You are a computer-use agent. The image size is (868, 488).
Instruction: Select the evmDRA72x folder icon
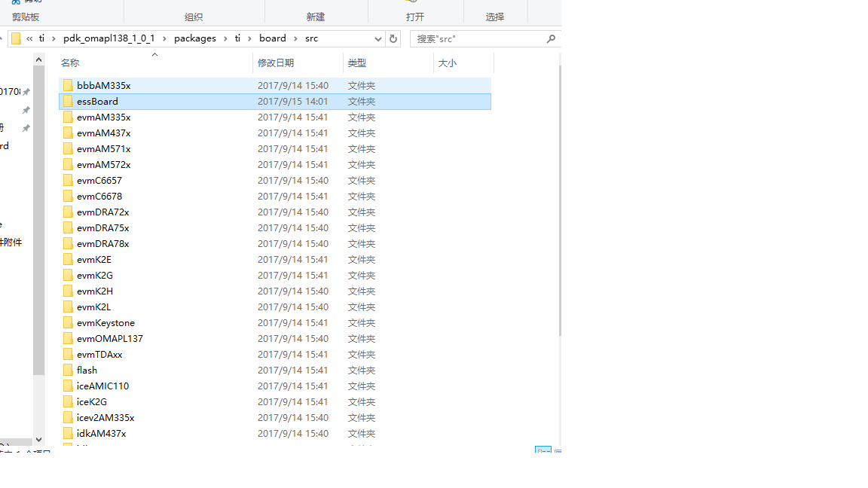pos(68,212)
